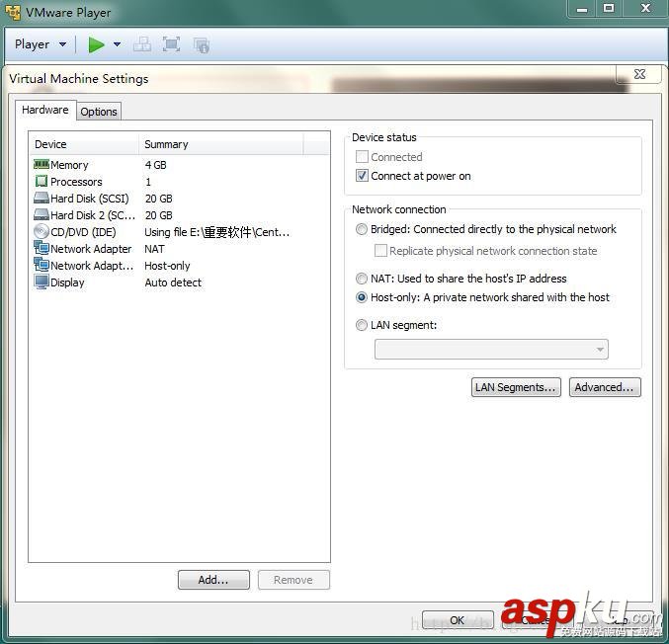Select the Hard Disk 2 icon
This screenshot has height=644, width=669.
[x=41, y=214]
